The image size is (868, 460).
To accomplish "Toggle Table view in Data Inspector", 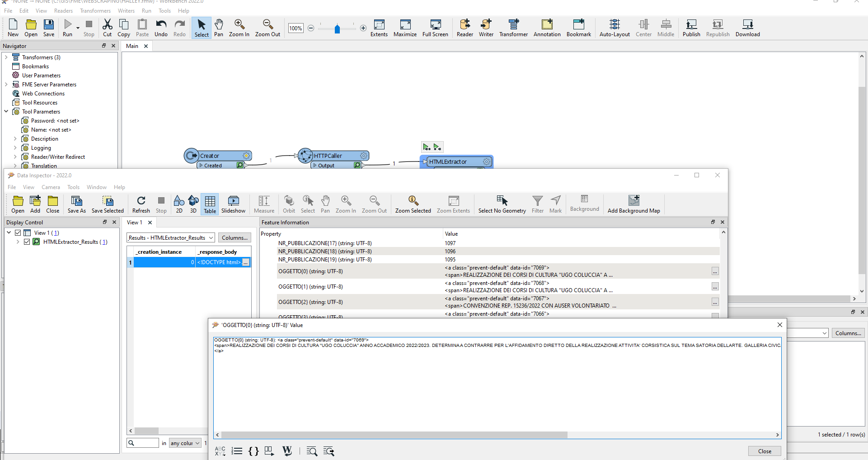I will (210, 204).
